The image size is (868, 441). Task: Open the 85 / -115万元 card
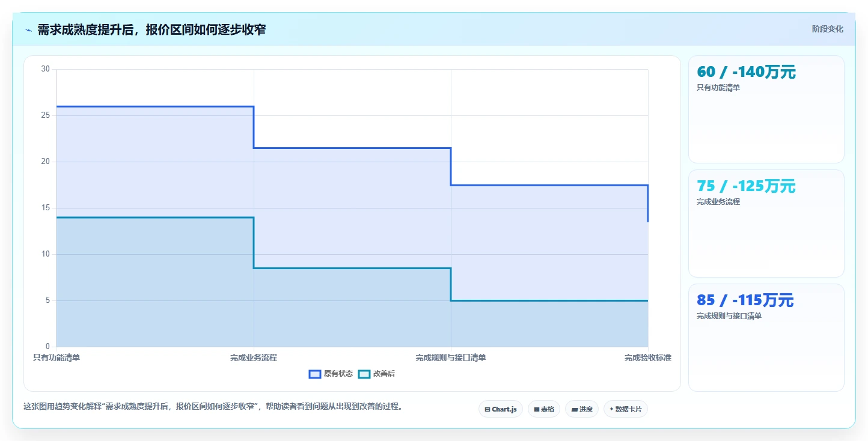766,338
